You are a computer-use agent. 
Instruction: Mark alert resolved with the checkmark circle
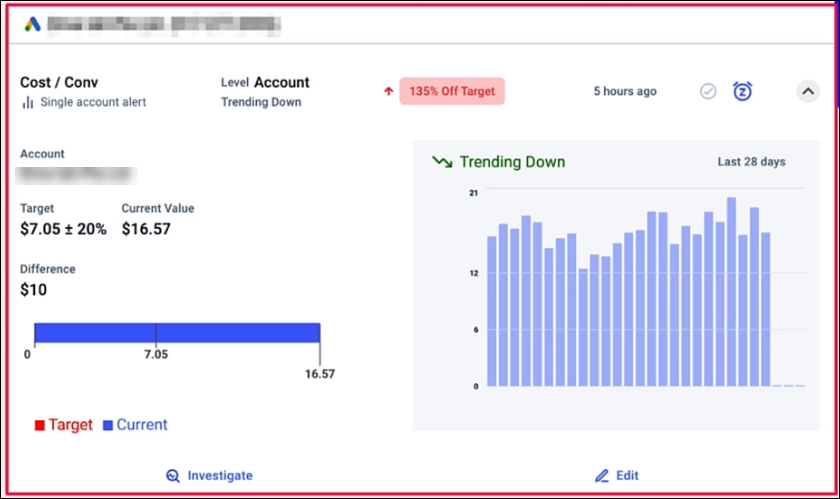[x=708, y=92]
